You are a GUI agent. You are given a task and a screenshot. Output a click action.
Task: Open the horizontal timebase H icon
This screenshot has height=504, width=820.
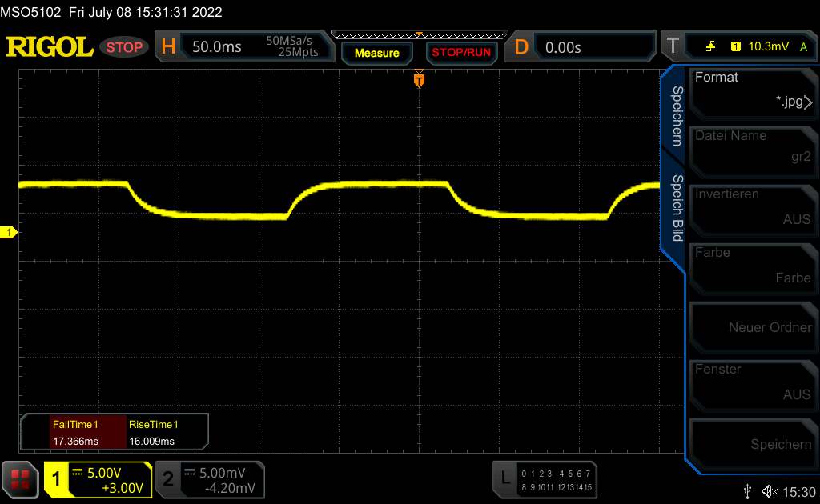[168, 47]
